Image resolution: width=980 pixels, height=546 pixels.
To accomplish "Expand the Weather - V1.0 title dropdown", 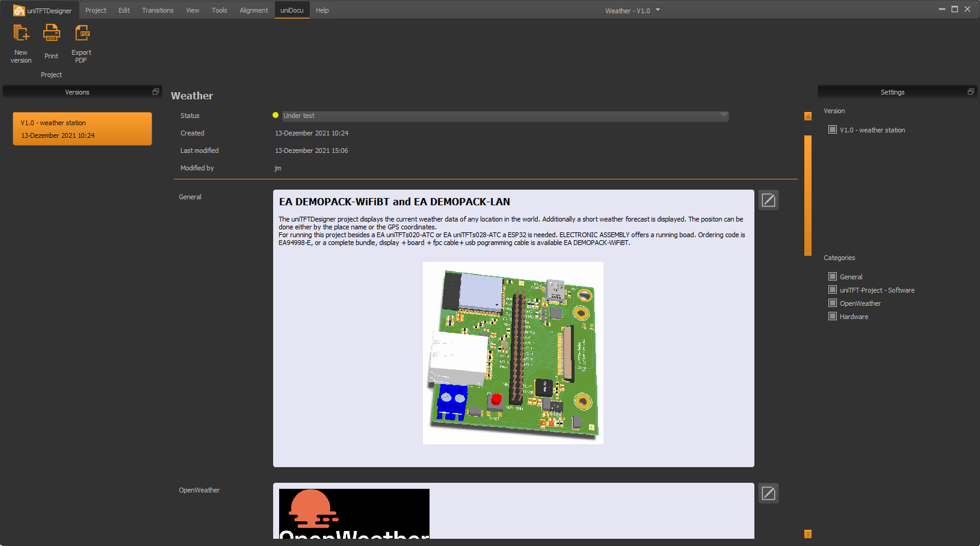I will [x=658, y=10].
